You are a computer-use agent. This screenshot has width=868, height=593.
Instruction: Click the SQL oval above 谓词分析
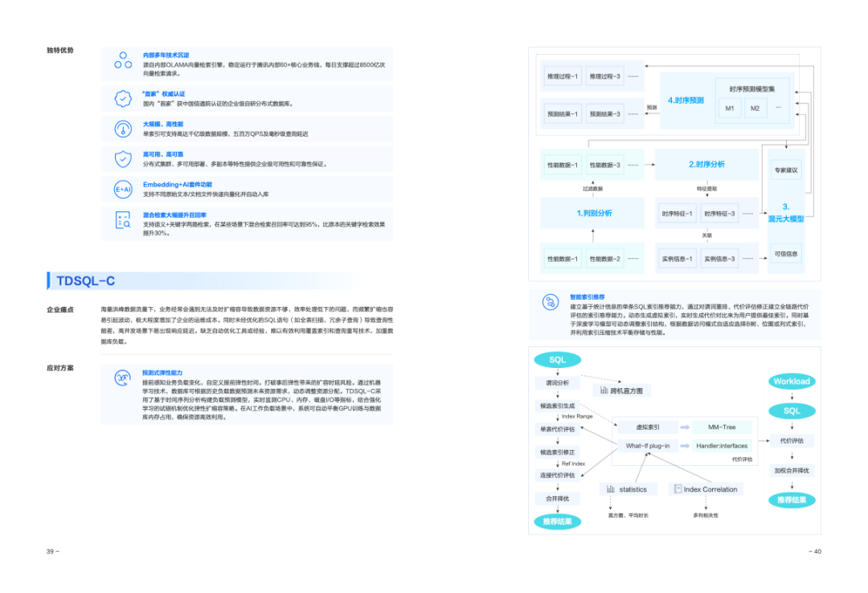[558, 360]
